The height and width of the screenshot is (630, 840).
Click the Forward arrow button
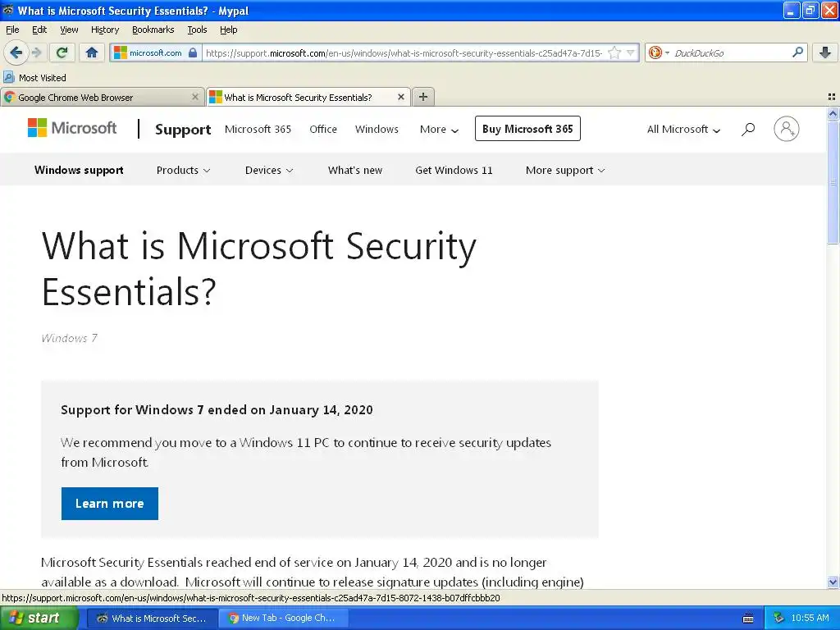pyautogui.click(x=36, y=52)
